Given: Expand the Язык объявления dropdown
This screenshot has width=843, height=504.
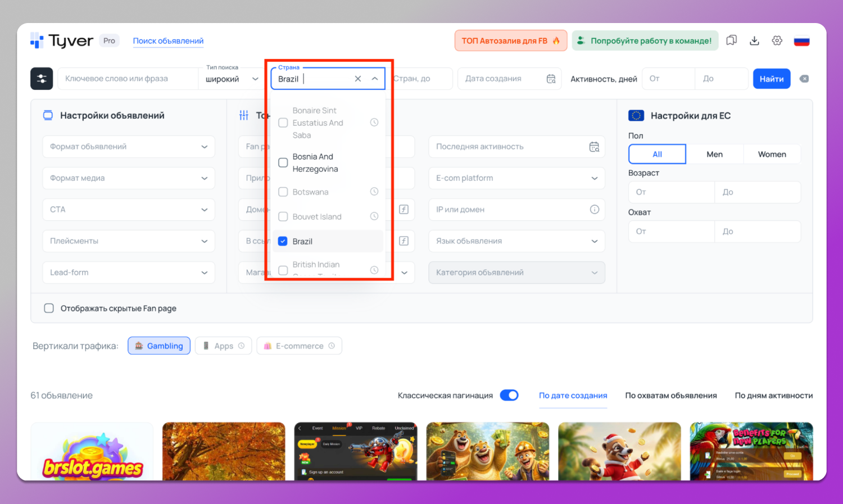Looking at the screenshot, I should click(516, 241).
